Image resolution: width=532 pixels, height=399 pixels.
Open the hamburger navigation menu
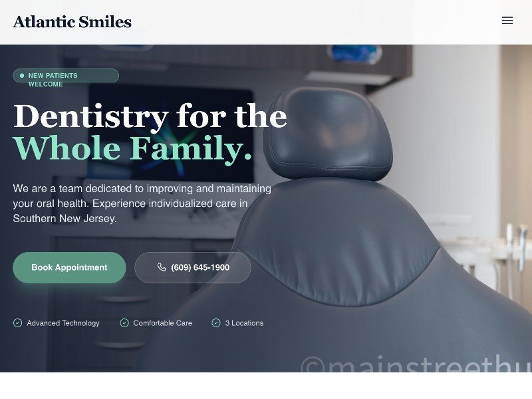pyautogui.click(x=507, y=21)
